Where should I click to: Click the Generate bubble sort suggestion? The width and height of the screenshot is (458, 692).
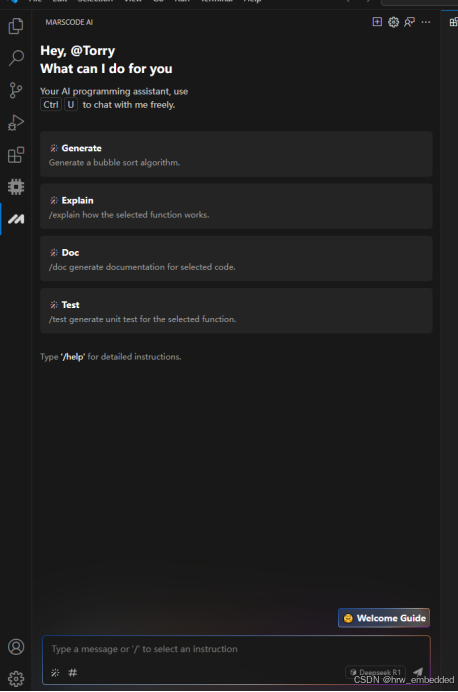[x=236, y=154]
